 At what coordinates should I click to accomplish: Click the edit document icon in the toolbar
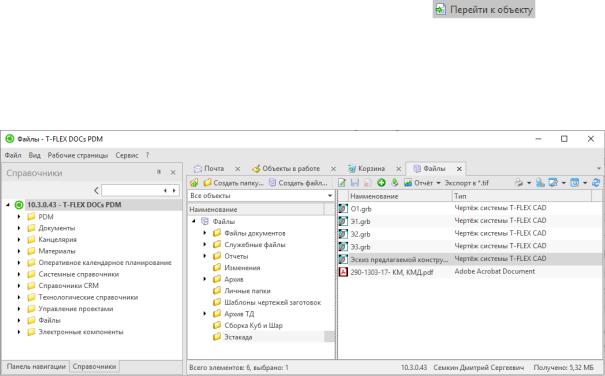click(x=341, y=183)
